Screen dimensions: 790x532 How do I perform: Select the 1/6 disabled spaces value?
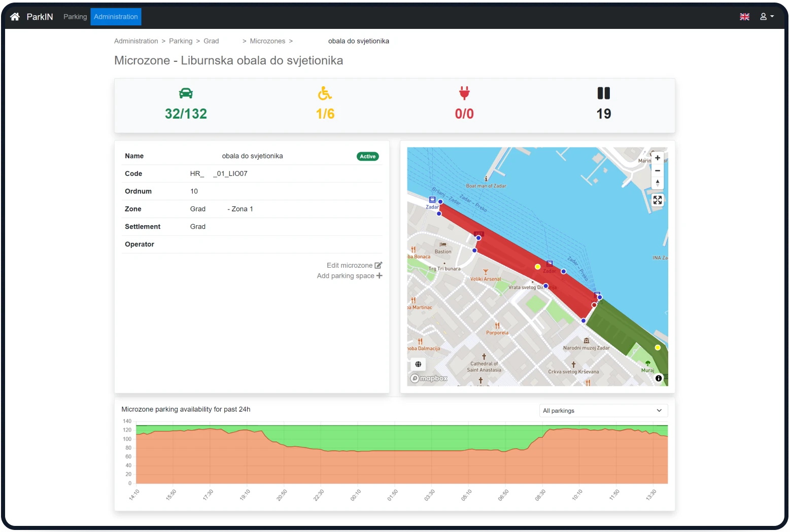coord(325,114)
